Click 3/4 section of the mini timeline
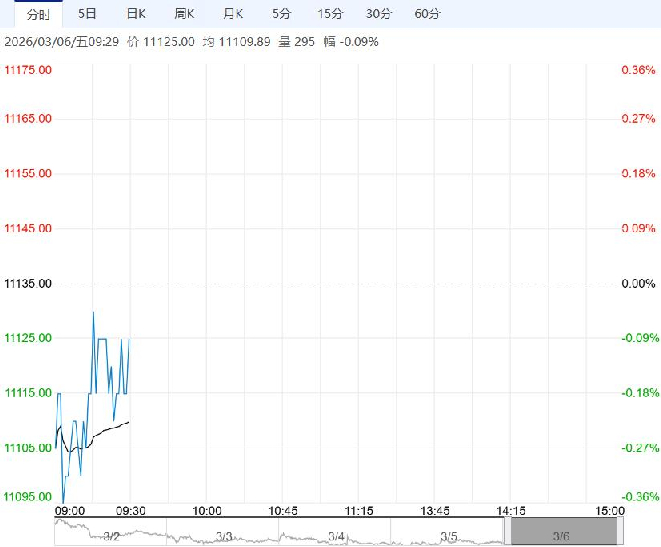The width and height of the screenshot is (661, 547). [335, 536]
